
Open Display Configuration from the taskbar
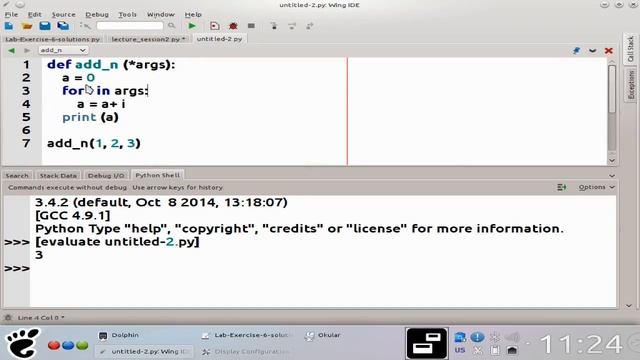pos(246,351)
